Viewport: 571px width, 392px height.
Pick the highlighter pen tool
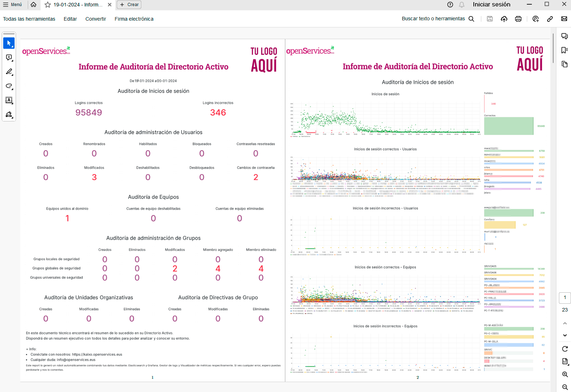click(9, 72)
